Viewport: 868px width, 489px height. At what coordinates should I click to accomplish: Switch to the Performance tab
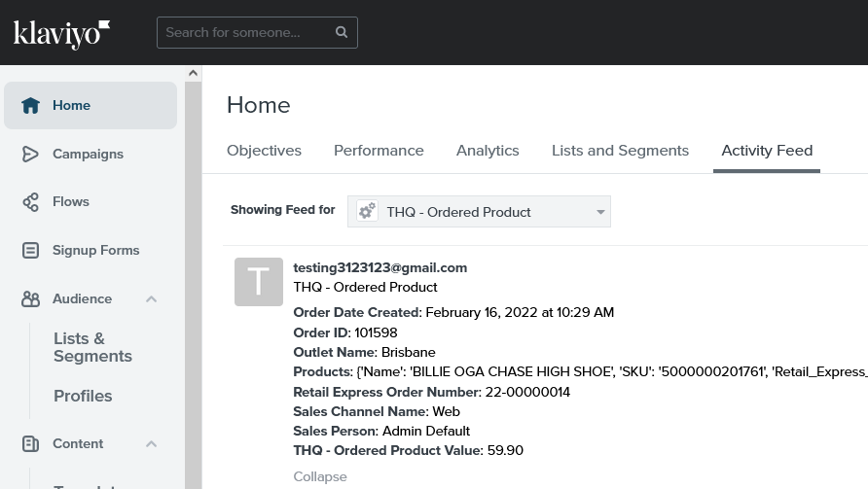[x=379, y=151]
